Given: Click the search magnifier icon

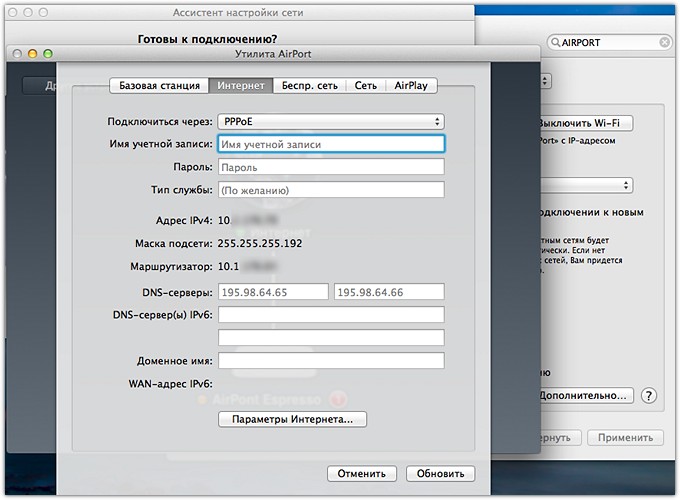Looking at the screenshot, I should [x=555, y=42].
